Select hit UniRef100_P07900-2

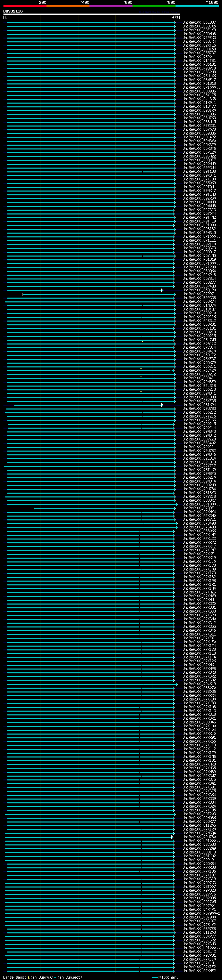(201, 913)
